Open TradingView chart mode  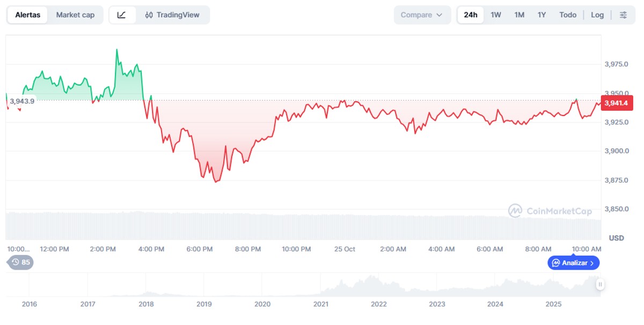tap(172, 15)
